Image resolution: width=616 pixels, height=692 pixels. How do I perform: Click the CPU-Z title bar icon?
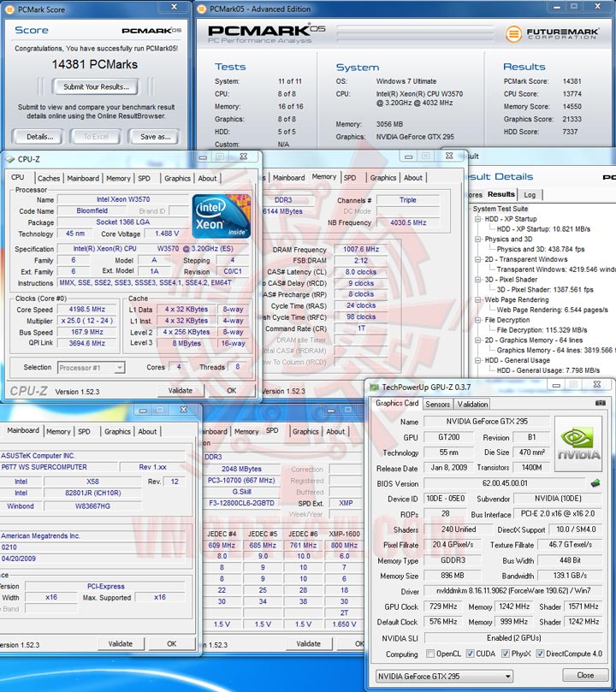[9, 159]
